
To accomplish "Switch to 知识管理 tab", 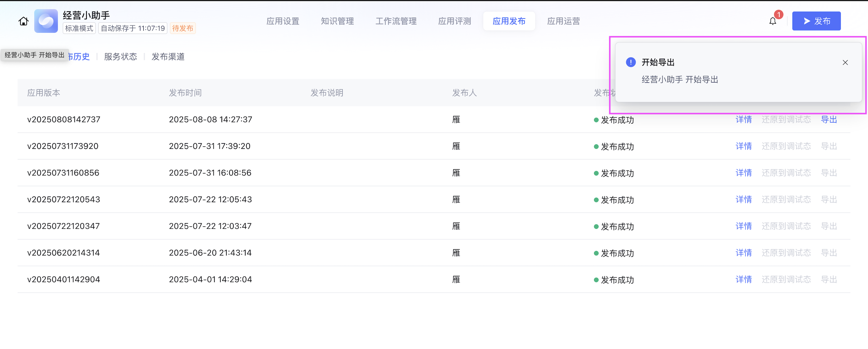I will click(337, 21).
